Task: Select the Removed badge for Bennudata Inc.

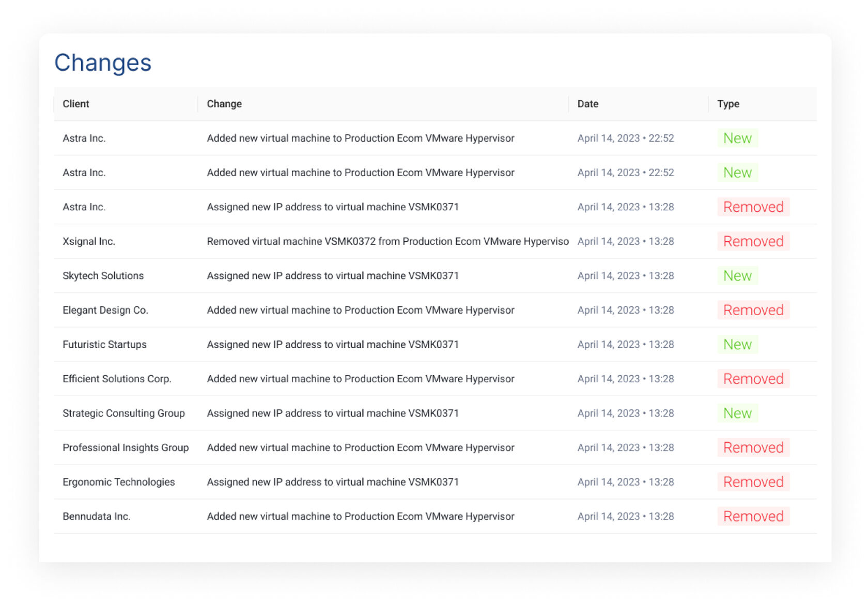Action: click(x=753, y=516)
